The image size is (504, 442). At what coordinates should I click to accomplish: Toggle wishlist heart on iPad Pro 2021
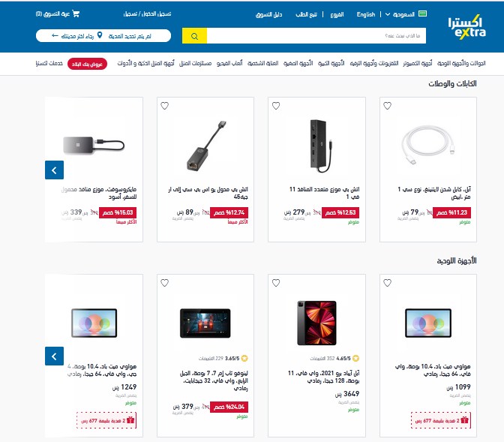[276, 283]
